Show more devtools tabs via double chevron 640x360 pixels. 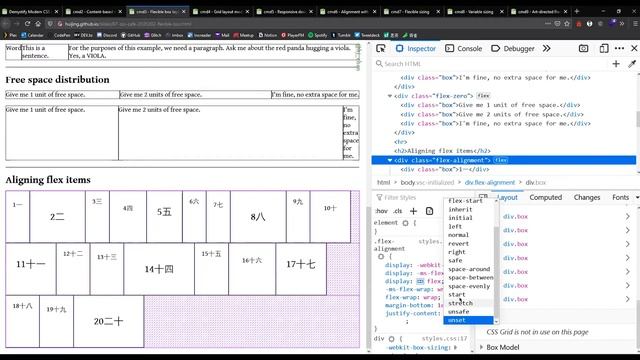tap(547, 49)
